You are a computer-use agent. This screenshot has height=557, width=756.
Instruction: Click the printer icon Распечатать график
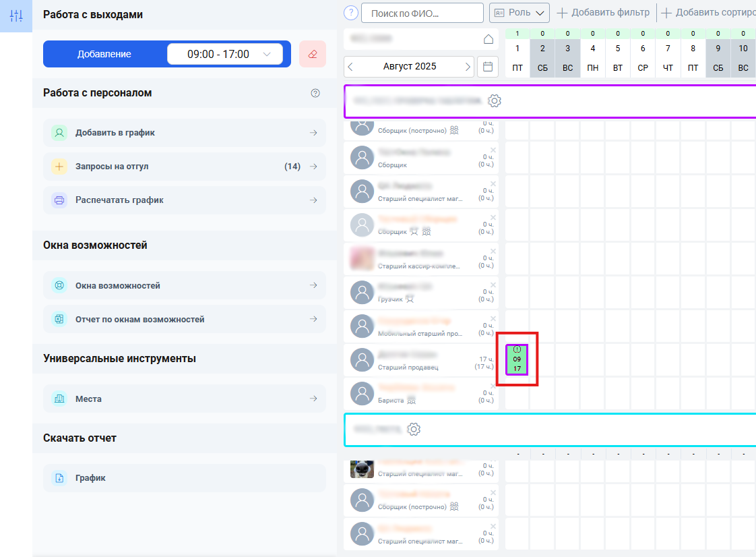pyautogui.click(x=59, y=200)
